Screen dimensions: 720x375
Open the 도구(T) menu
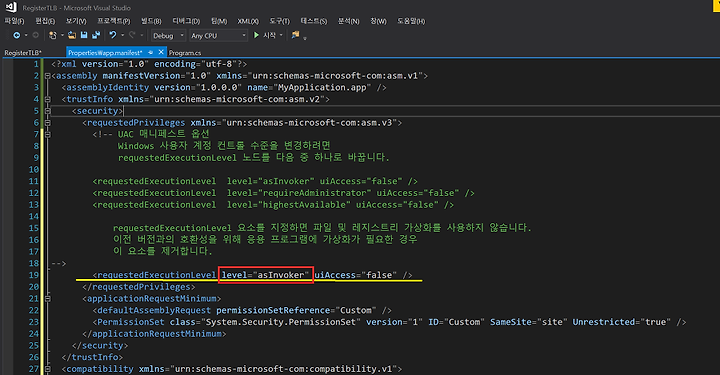tap(279, 21)
